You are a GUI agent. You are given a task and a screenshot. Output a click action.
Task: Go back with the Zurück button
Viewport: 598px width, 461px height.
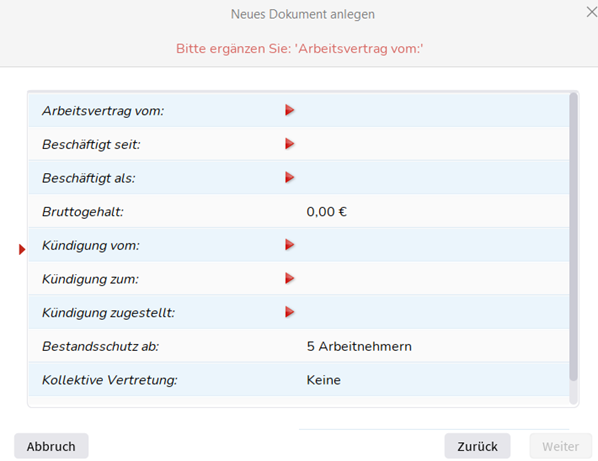(477, 446)
